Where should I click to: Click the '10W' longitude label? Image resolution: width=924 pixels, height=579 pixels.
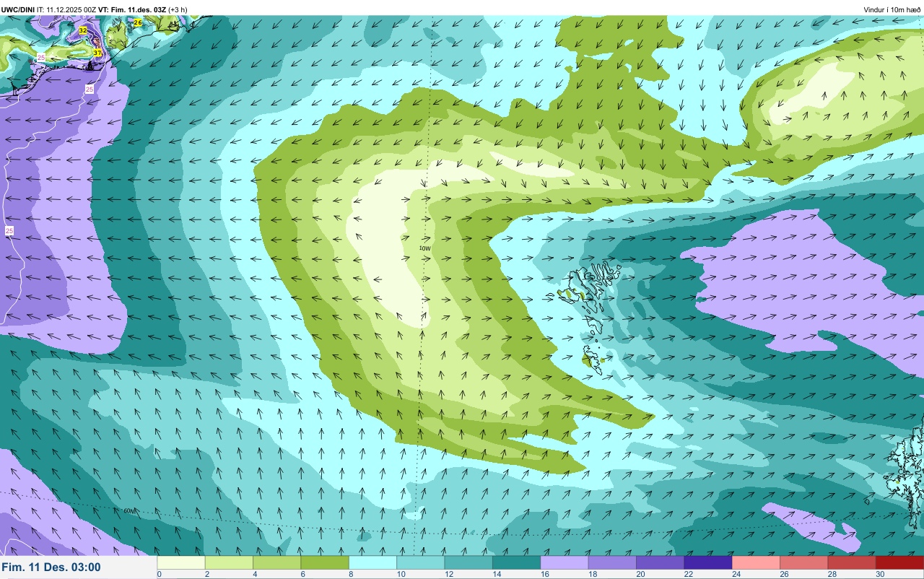pos(424,248)
